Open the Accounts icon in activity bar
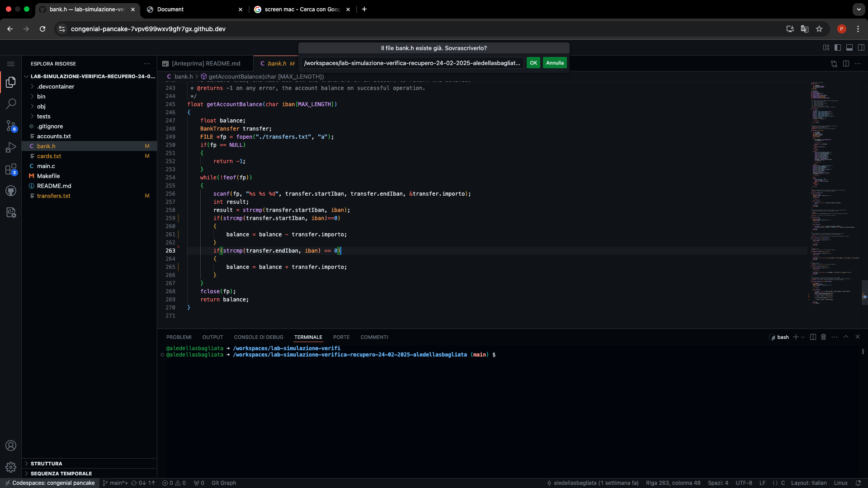Viewport: 868px width, 488px height. coord(11,446)
